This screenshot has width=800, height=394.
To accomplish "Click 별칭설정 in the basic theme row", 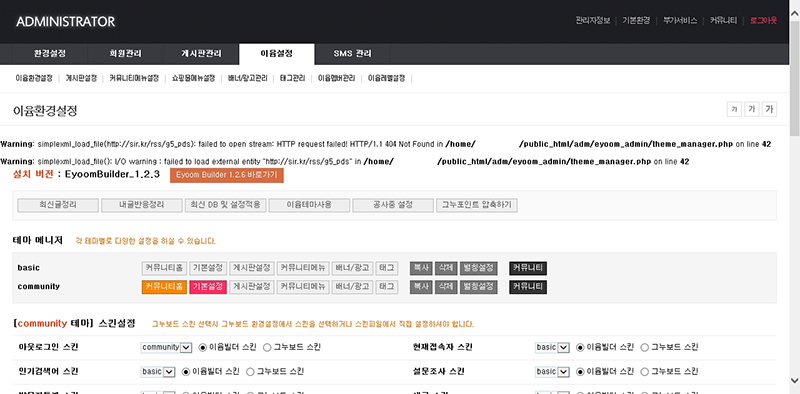I will pos(479,268).
